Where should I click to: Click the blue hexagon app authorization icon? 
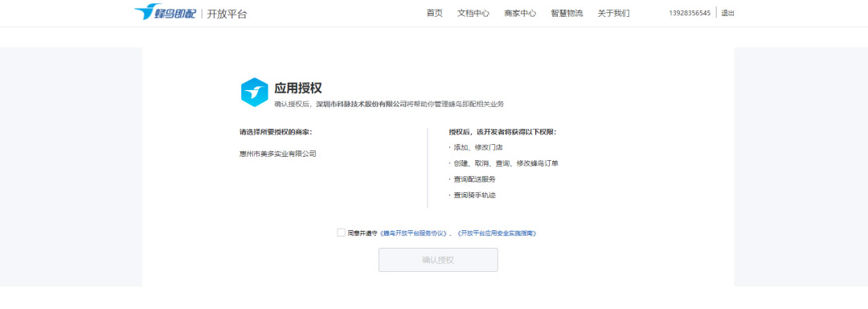(255, 92)
